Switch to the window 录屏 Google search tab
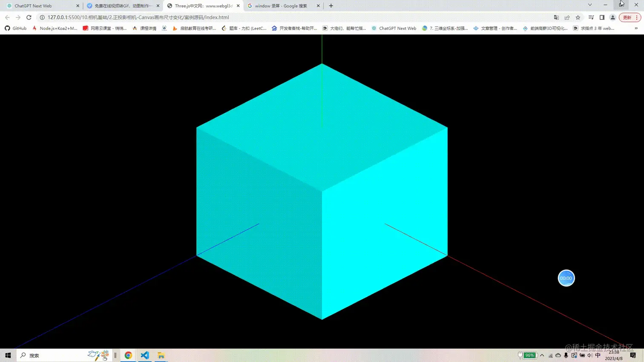 pos(281,6)
